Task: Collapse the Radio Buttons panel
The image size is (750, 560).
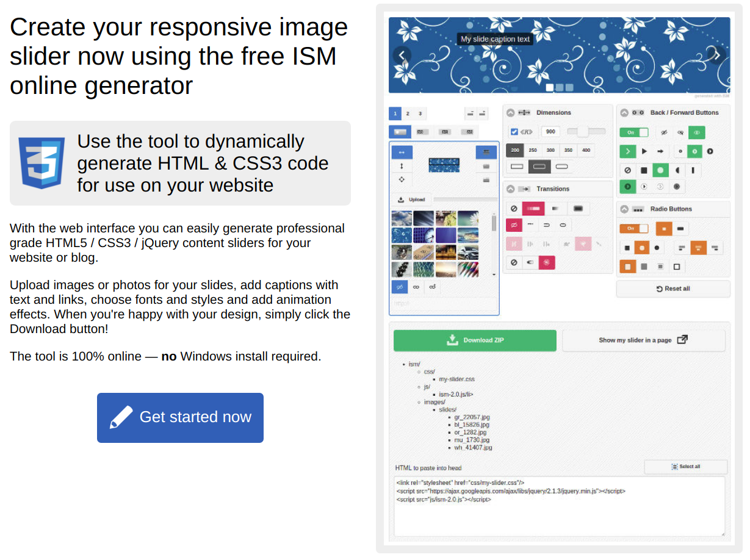Action: [x=624, y=209]
